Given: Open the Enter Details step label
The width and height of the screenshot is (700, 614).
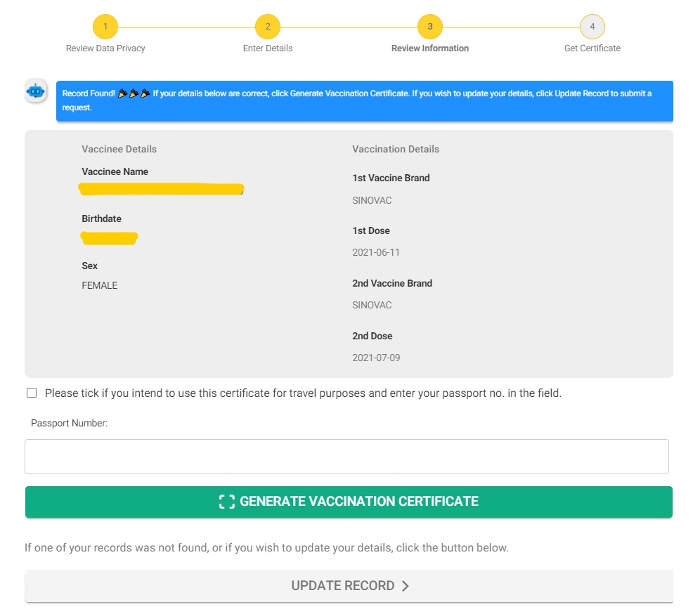Looking at the screenshot, I should pos(268,48).
